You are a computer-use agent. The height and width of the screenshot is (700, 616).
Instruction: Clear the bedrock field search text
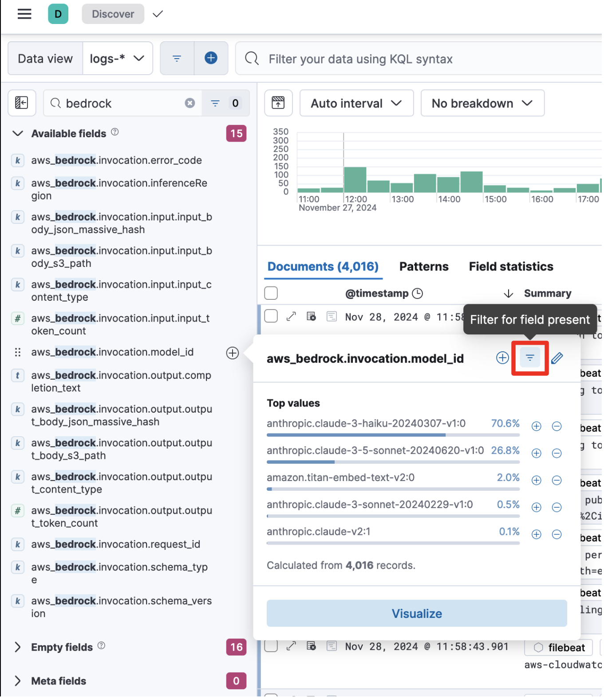click(190, 103)
